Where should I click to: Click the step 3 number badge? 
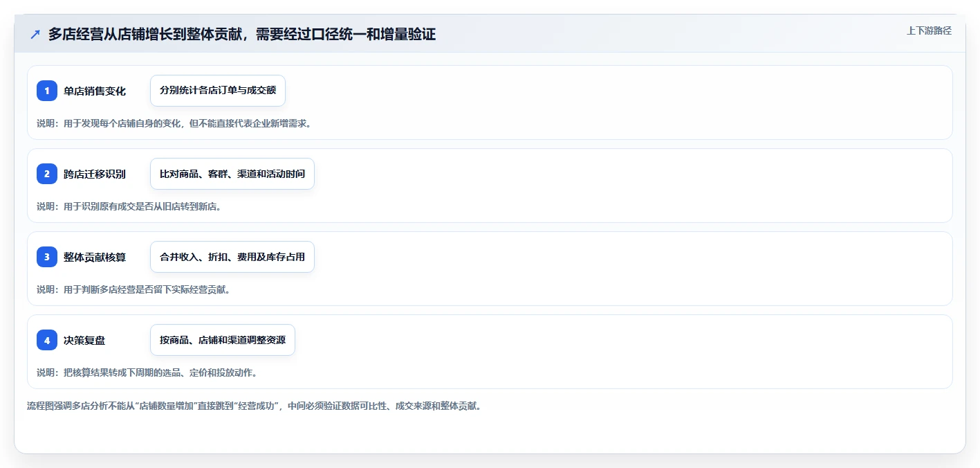coord(47,257)
